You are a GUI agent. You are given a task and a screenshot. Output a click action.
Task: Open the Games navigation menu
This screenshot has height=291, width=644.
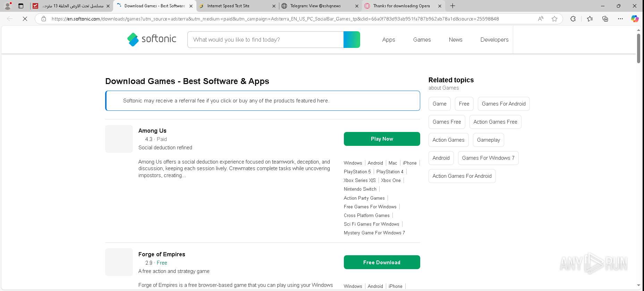coord(422,40)
